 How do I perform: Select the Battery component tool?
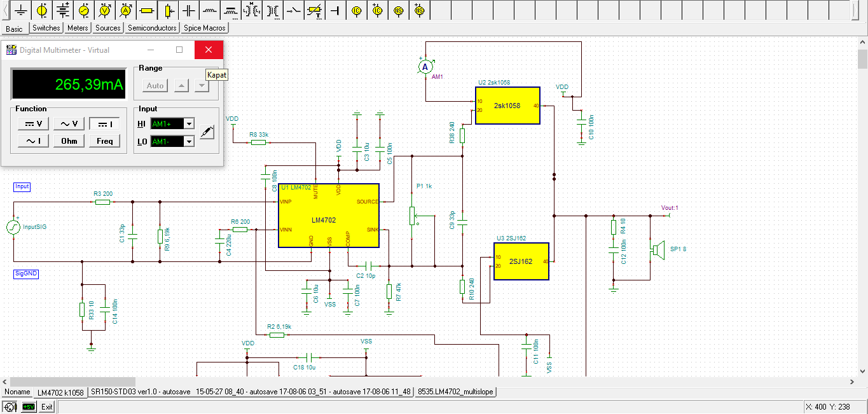coord(64,10)
